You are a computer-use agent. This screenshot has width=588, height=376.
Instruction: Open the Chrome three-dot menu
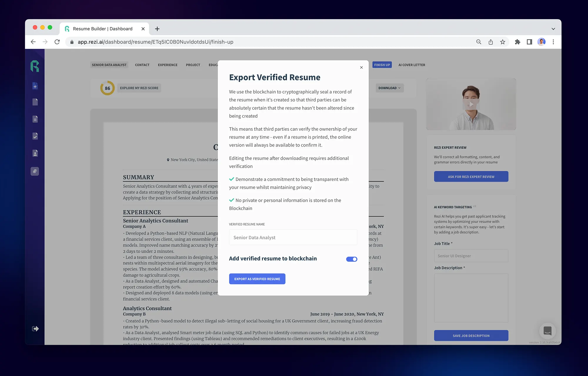pyautogui.click(x=553, y=42)
